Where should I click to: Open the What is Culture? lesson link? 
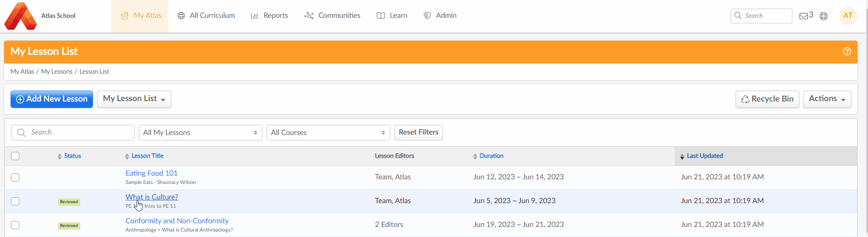click(x=152, y=197)
